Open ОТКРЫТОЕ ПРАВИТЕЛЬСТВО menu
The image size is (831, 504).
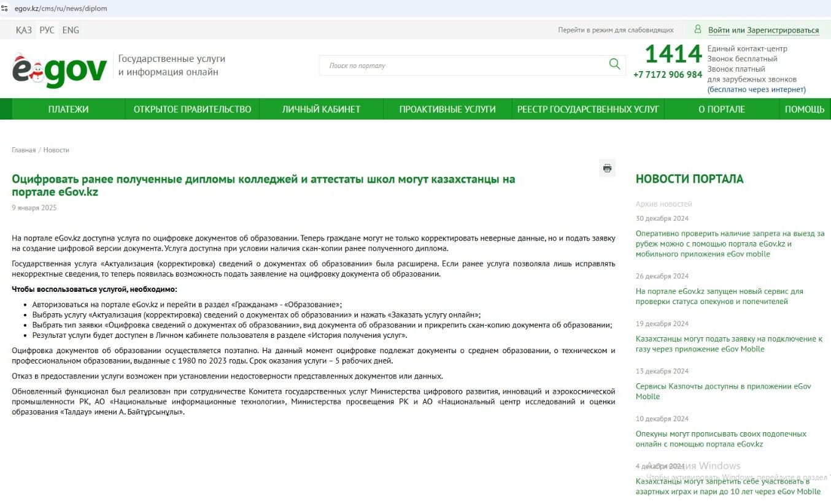(x=192, y=109)
